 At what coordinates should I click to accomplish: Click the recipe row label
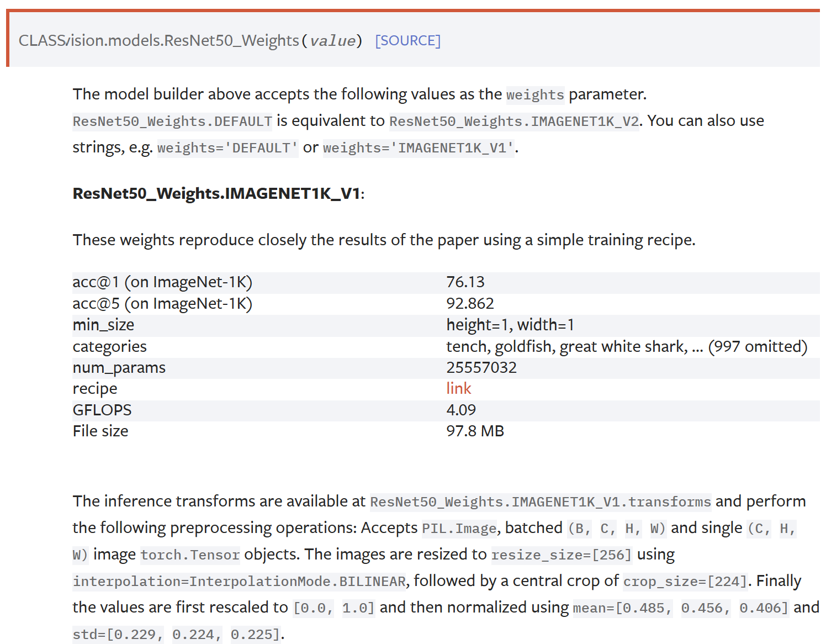(x=94, y=389)
